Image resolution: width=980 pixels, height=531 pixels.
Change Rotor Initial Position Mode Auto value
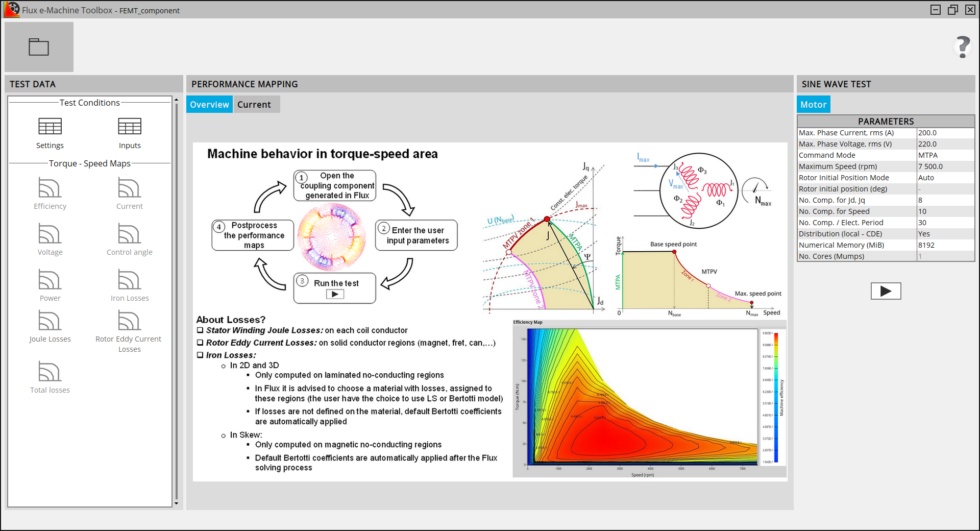(945, 178)
